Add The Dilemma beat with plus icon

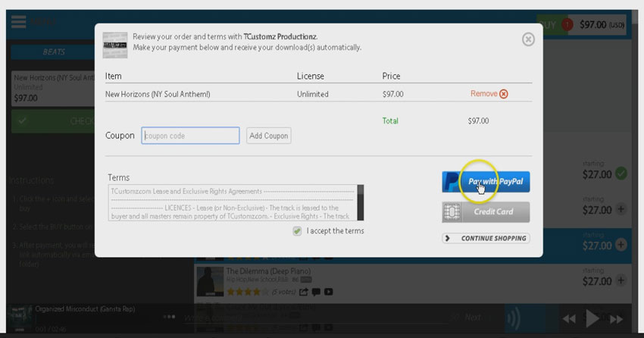point(621,281)
